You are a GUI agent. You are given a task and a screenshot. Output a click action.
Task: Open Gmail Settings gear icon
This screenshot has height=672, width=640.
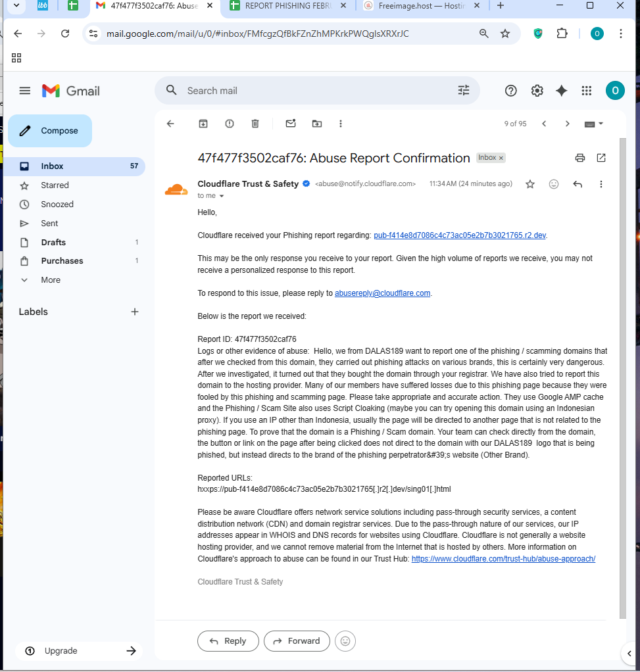(537, 91)
